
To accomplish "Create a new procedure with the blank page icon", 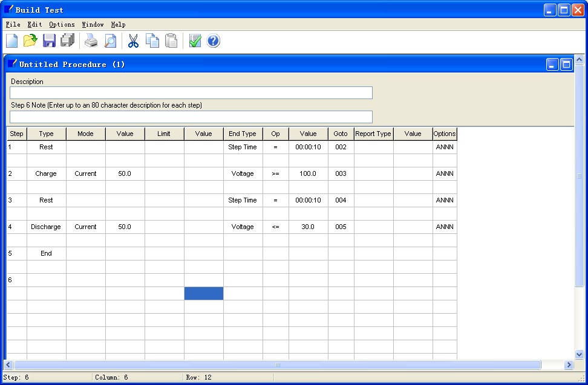I will pyautogui.click(x=12, y=41).
